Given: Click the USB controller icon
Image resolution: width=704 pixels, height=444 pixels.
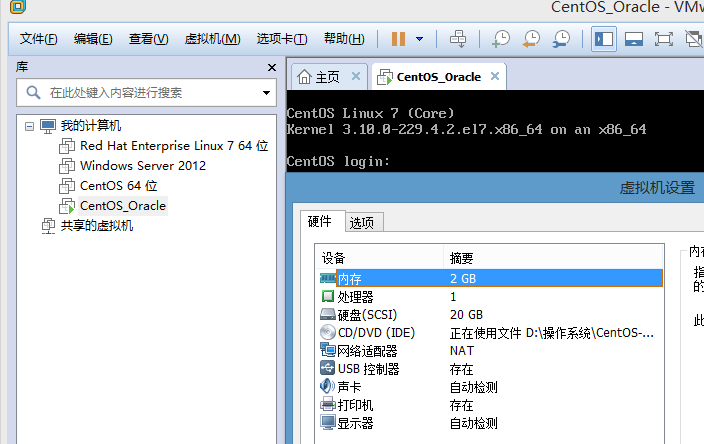Looking at the screenshot, I should 328,368.
